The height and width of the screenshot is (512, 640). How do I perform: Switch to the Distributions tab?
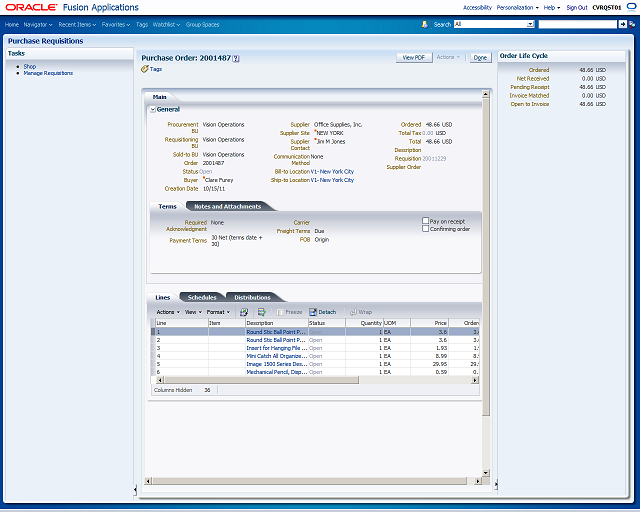252,297
